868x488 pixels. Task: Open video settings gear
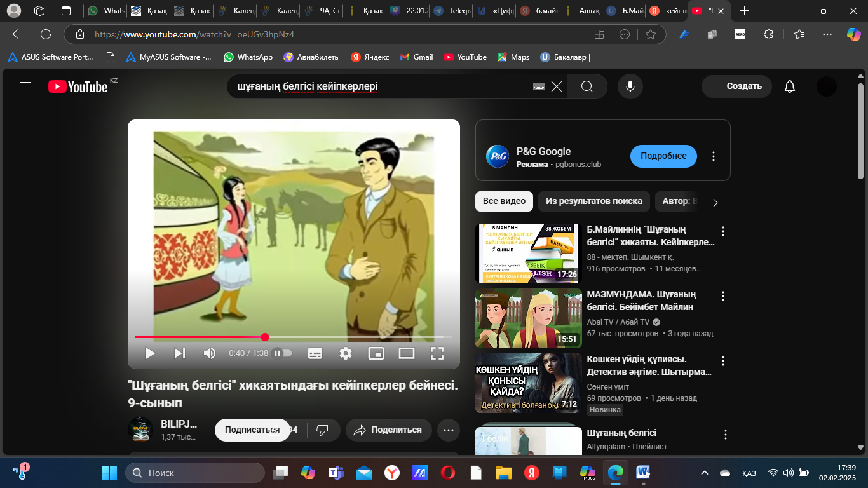pos(346,353)
